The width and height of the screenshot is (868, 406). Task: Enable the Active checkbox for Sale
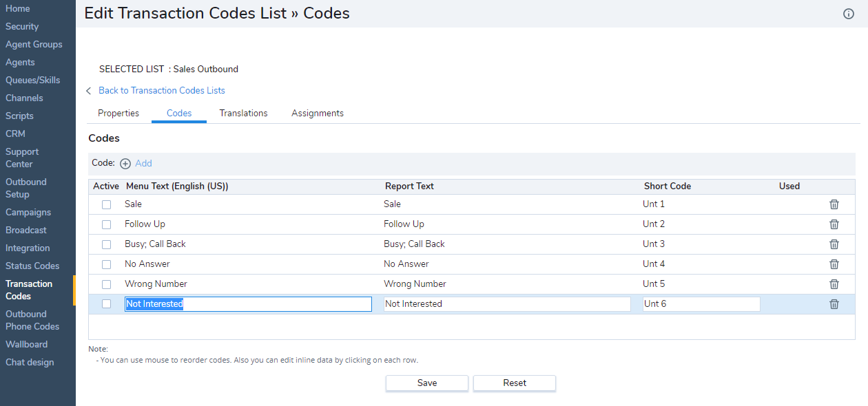[106, 204]
